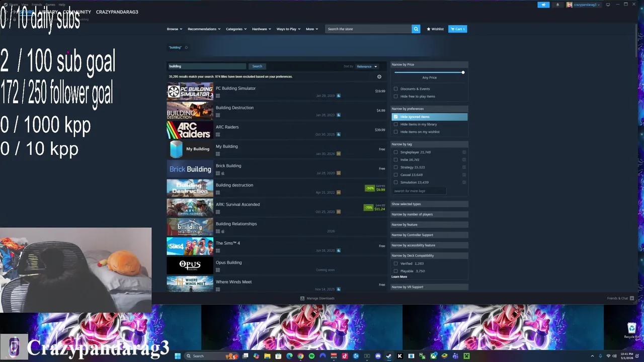Go to CRAZYPANDARAG3 profile tab

(117, 12)
